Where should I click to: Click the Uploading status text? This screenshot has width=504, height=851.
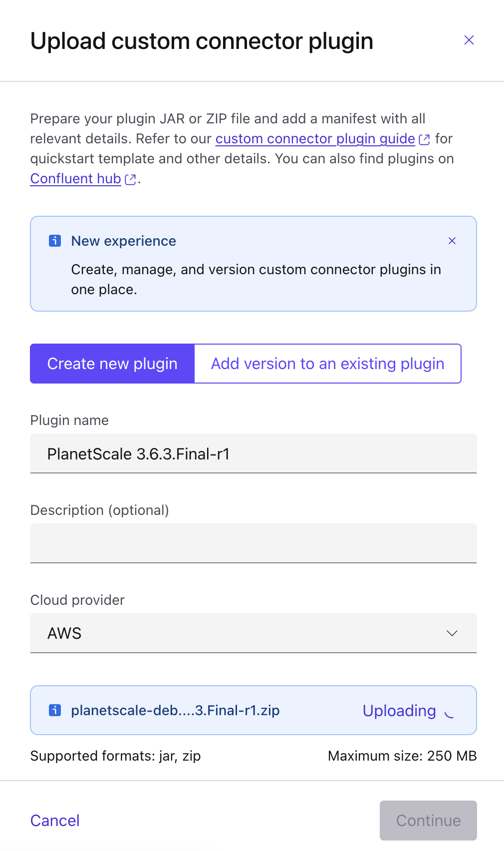(399, 711)
